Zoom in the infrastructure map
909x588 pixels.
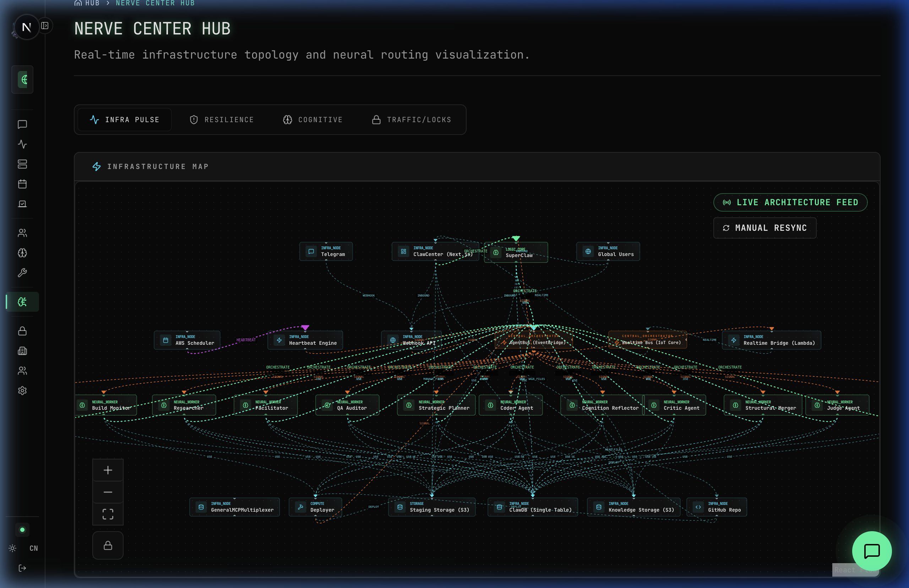click(108, 470)
